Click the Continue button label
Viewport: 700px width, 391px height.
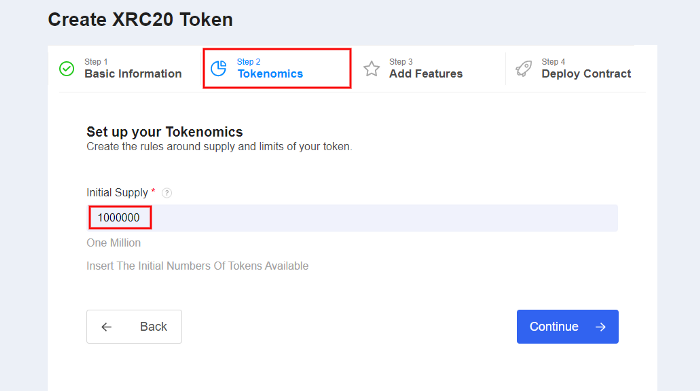pyautogui.click(x=554, y=327)
